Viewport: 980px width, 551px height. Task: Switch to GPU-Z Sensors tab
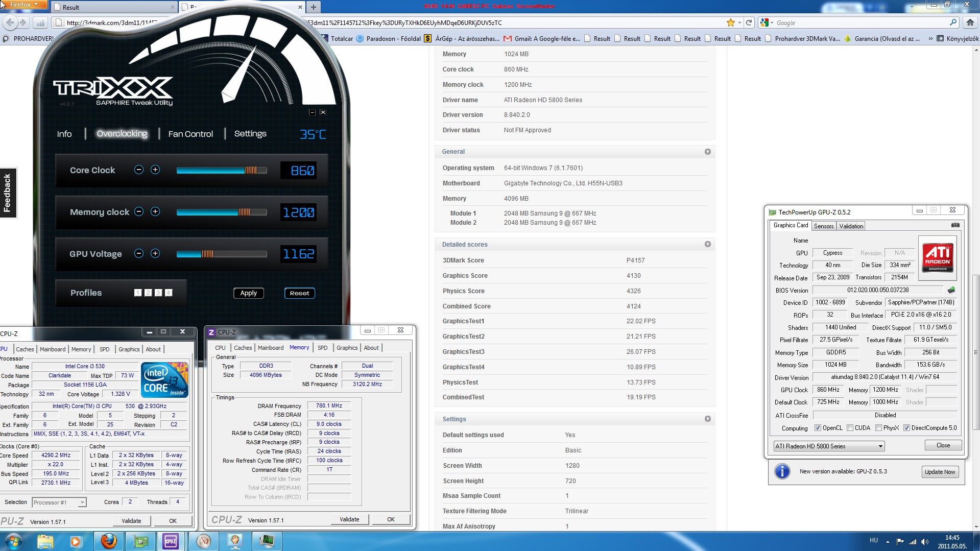click(823, 226)
